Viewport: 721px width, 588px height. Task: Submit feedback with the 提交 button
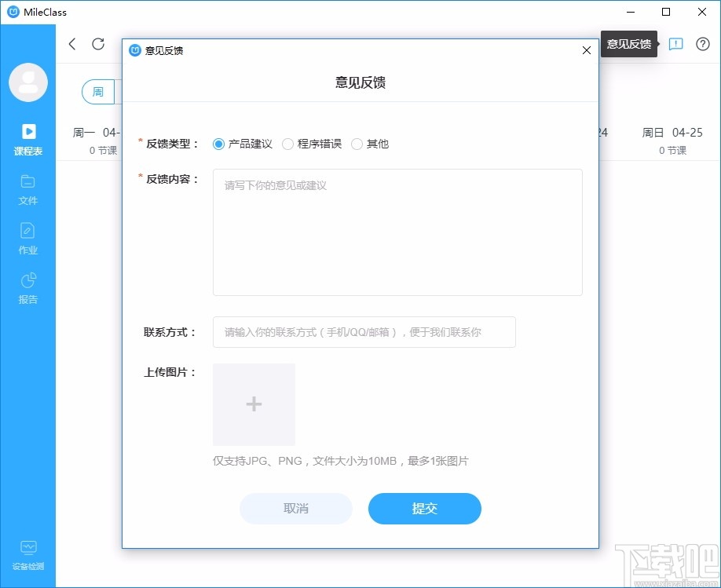[424, 508]
